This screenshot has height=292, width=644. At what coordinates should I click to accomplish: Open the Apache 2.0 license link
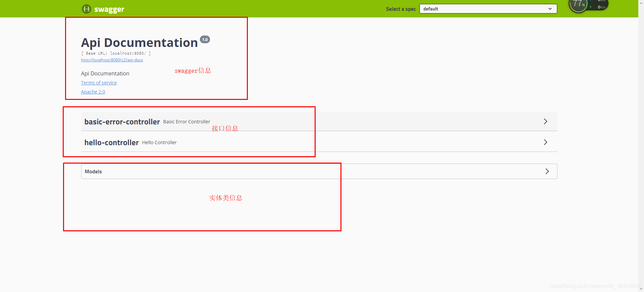coord(93,92)
